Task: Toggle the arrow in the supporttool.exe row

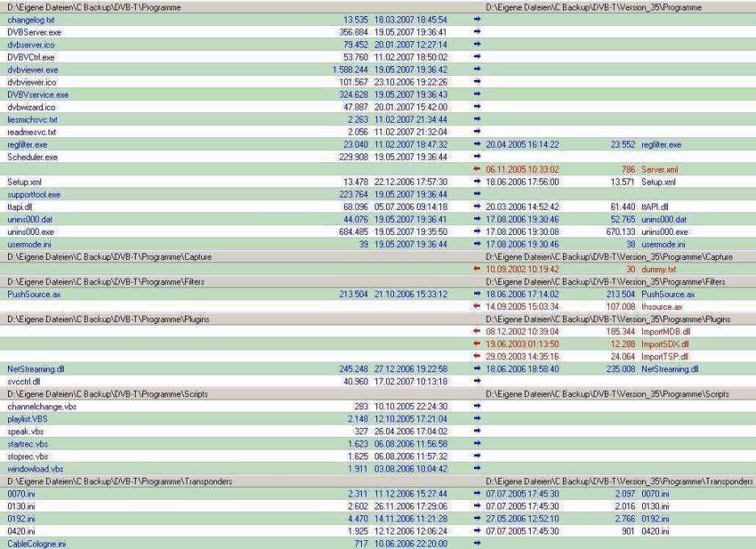Action: click(x=477, y=195)
